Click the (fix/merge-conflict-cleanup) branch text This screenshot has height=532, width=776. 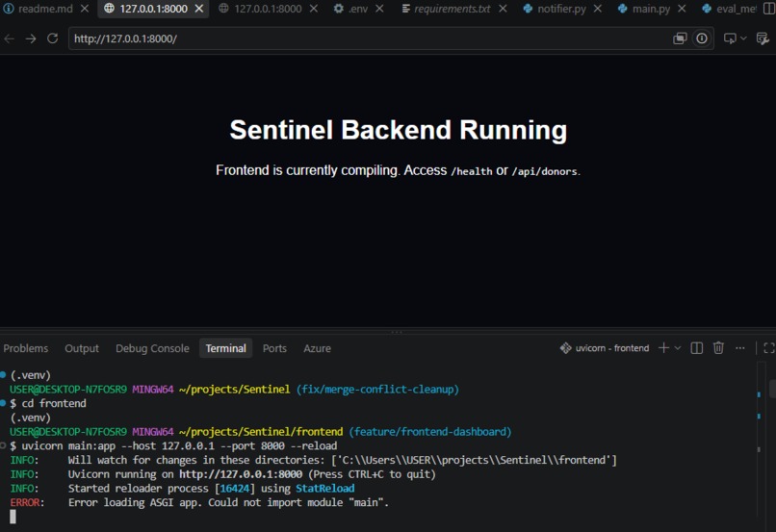click(377, 389)
